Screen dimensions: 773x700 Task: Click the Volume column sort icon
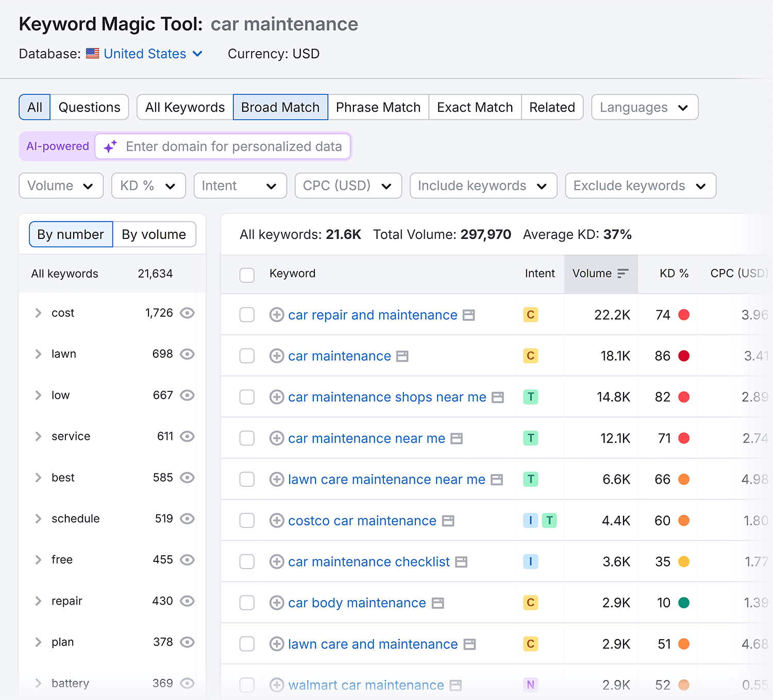click(x=623, y=274)
